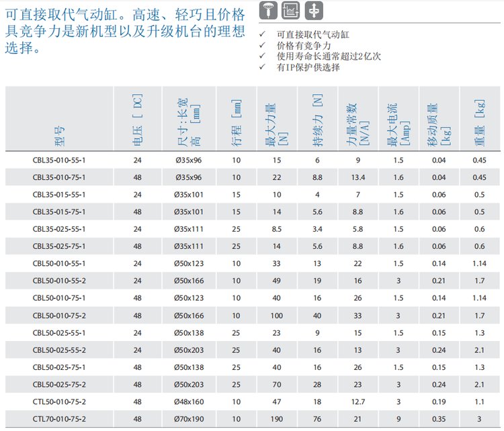This screenshot has width=504, height=431.
Task: Click model CTL50-010-75-2 row label
Action: tap(59, 402)
